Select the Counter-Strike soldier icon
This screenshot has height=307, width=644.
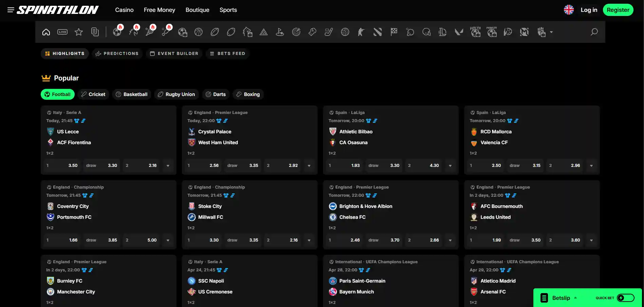(361, 32)
